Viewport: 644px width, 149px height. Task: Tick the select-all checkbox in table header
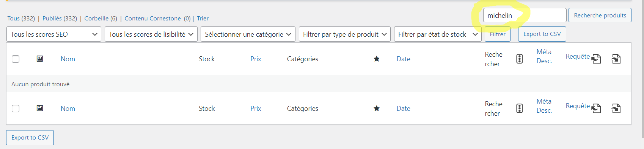pos(16,59)
